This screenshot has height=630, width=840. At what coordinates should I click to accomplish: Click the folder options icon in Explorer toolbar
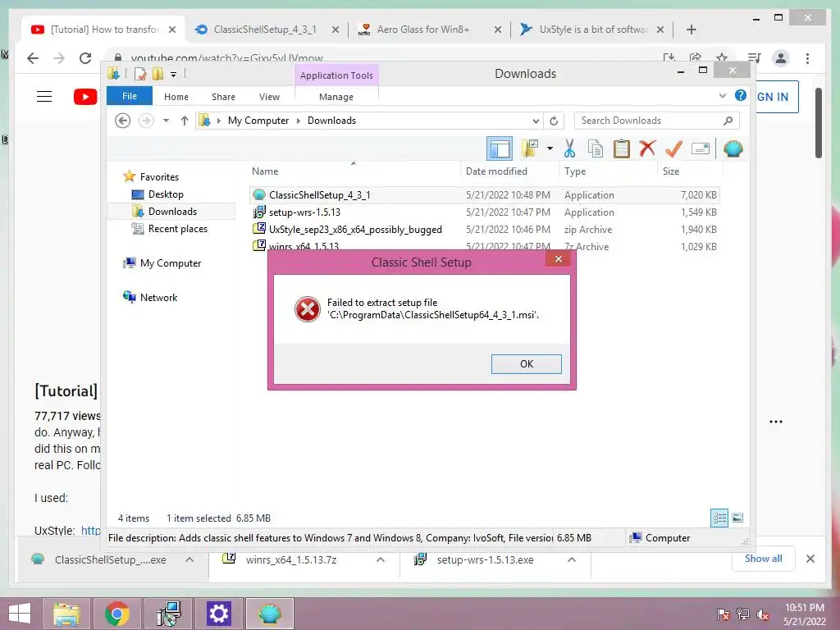point(530,148)
